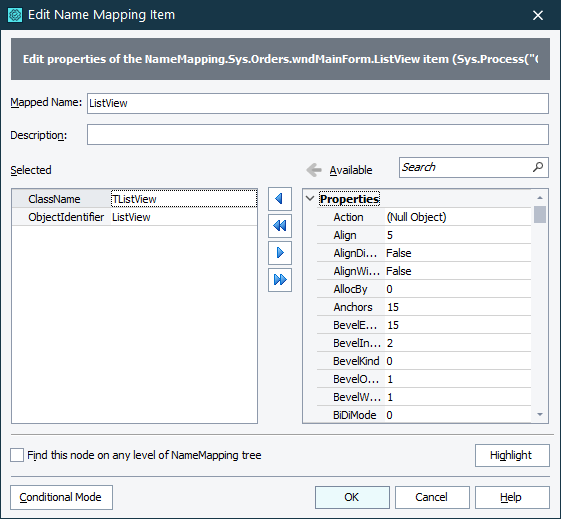The height and width of the screenshot is (519, 561).
Task: Select the ObjectIdentifier row in Selected list
Action: click(x=135, y=217)
